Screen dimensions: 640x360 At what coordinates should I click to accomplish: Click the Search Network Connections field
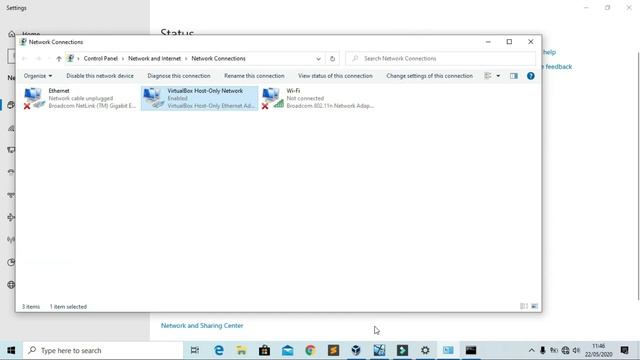click(440, 59)
